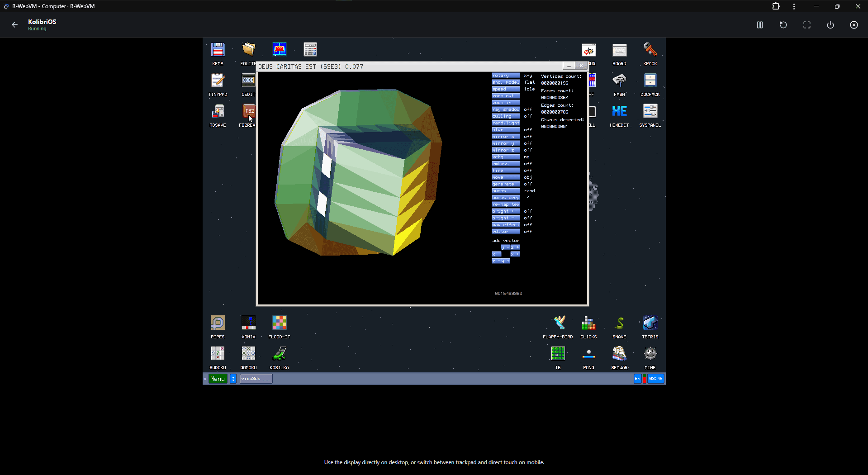Launch the XONIX game icon
Image resolution: width=868 pixels, height=475 pixels.
(248, 323)
